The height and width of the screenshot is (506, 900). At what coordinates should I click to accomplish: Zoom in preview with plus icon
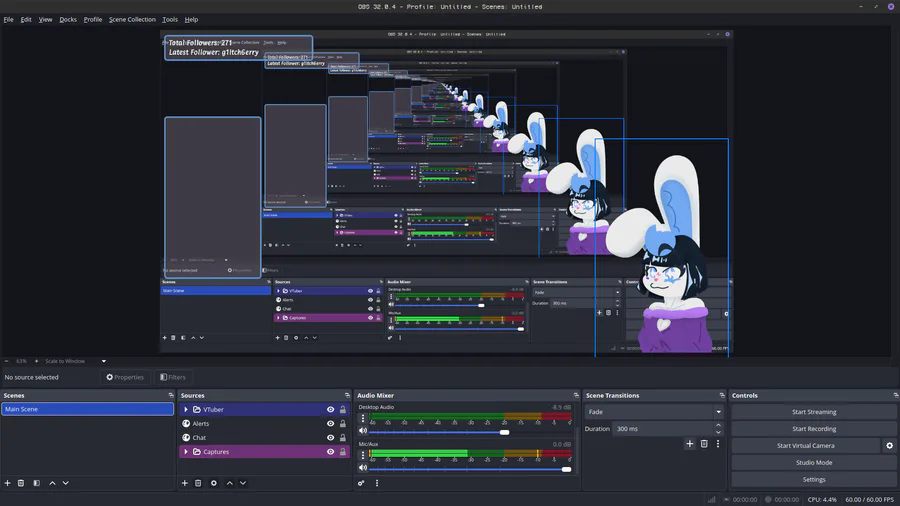coord(37,361)
